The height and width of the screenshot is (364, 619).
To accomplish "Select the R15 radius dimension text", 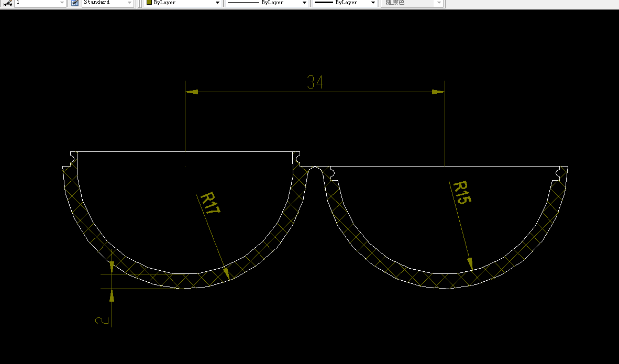I will tap(462, 192).
